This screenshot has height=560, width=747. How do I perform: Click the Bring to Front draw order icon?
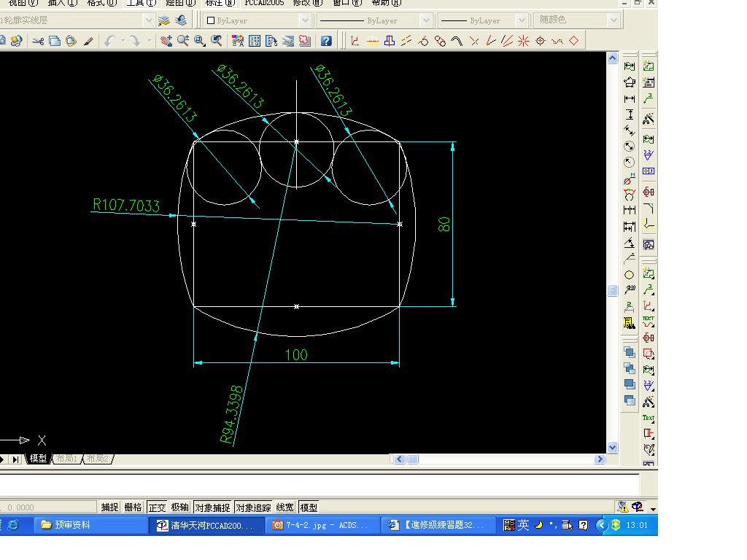click(x=630, y=352)
